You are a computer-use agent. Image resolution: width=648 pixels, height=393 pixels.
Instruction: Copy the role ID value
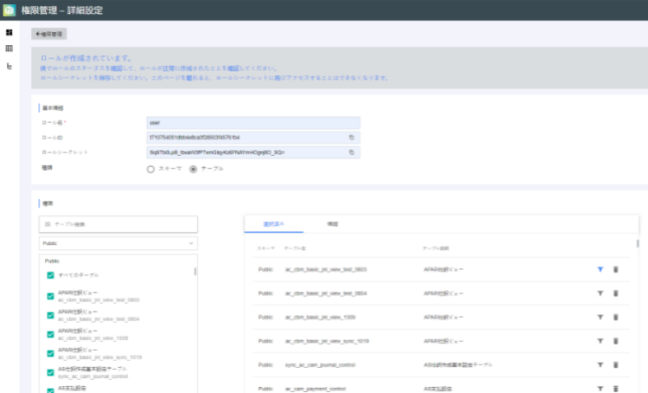pos(351,137)
